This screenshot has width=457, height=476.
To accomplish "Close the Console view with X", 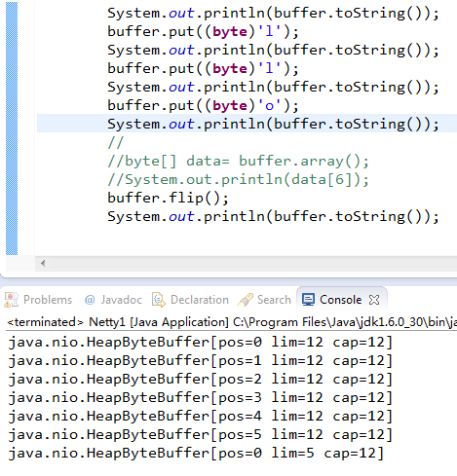I will click(374, 300).
